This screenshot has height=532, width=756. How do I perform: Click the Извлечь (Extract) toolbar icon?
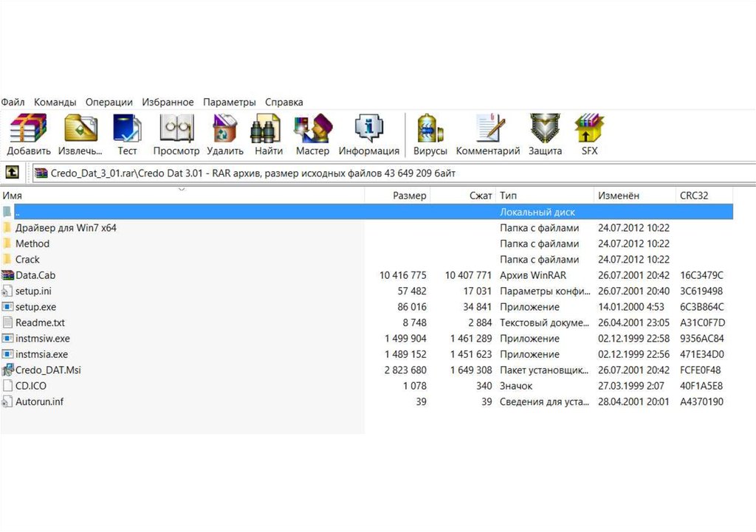pos(80,128)
